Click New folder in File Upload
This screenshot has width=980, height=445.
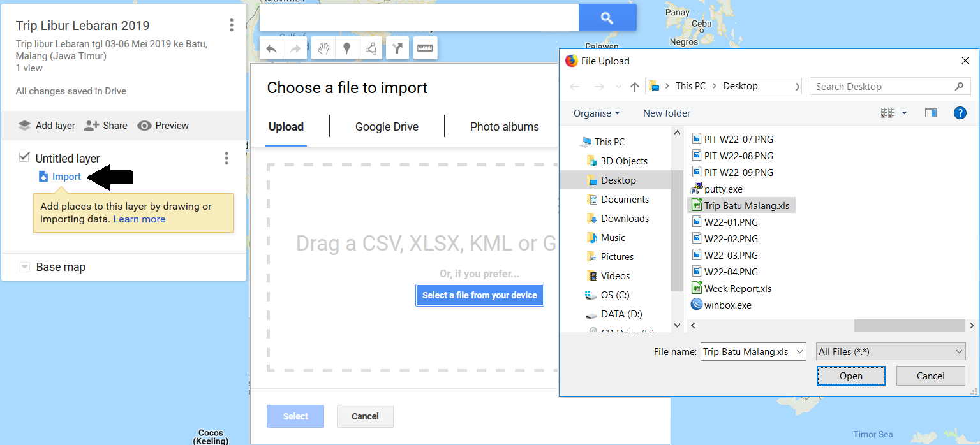pos(667,113)
